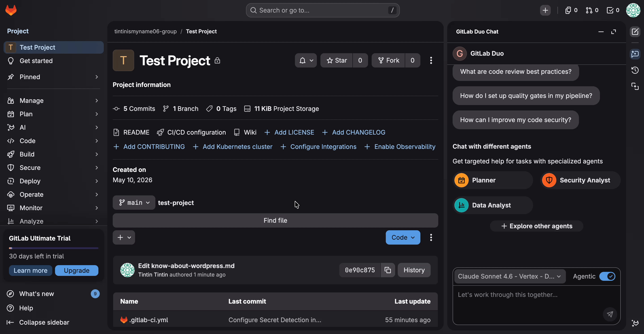This screenshot has width=644, height=334.
Task: Click the Planner agent icon
Action: point(462,180)
